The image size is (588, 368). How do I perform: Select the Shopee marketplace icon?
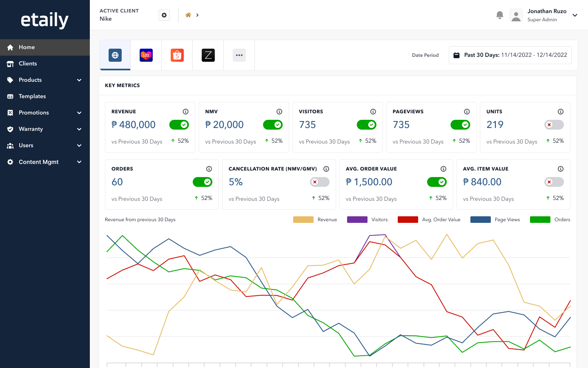[x=177, y=55]
